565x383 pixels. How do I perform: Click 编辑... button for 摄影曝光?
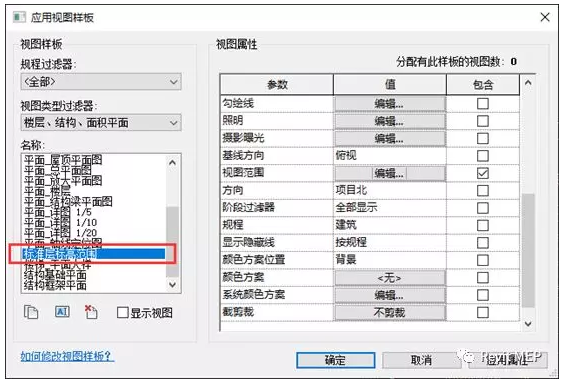coord(390,139)
